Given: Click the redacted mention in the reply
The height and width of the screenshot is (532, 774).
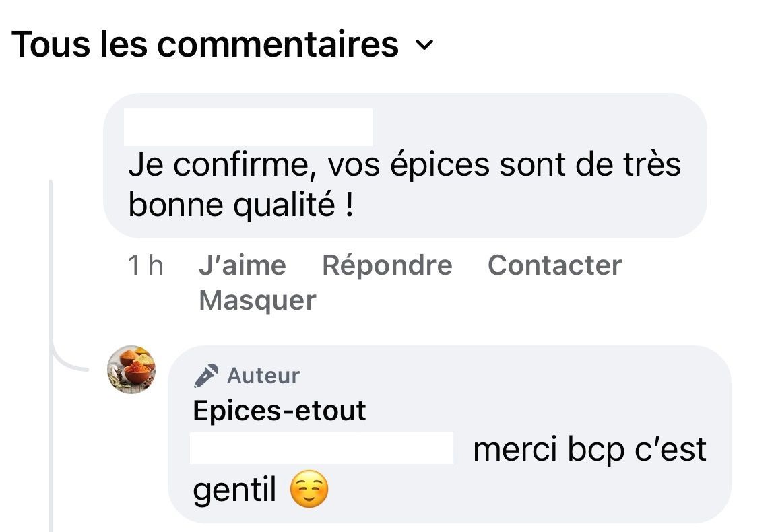Looking at the screenshot, I should [x=321, y=448].
